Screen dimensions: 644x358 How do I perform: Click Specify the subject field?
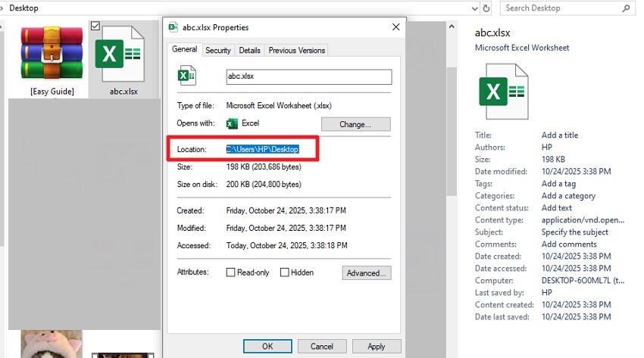coord(575,232)
